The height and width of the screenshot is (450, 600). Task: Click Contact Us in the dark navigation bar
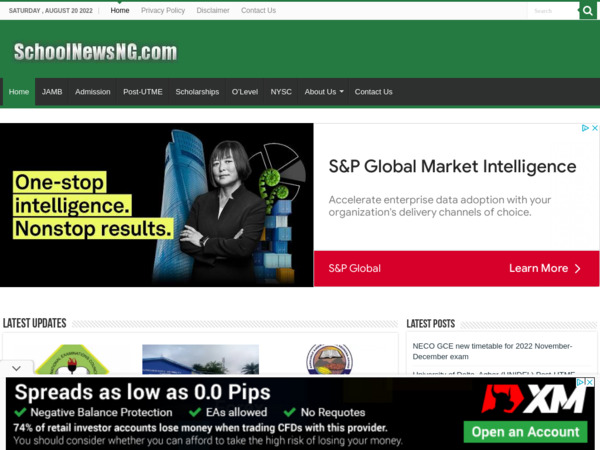point(373,92)
